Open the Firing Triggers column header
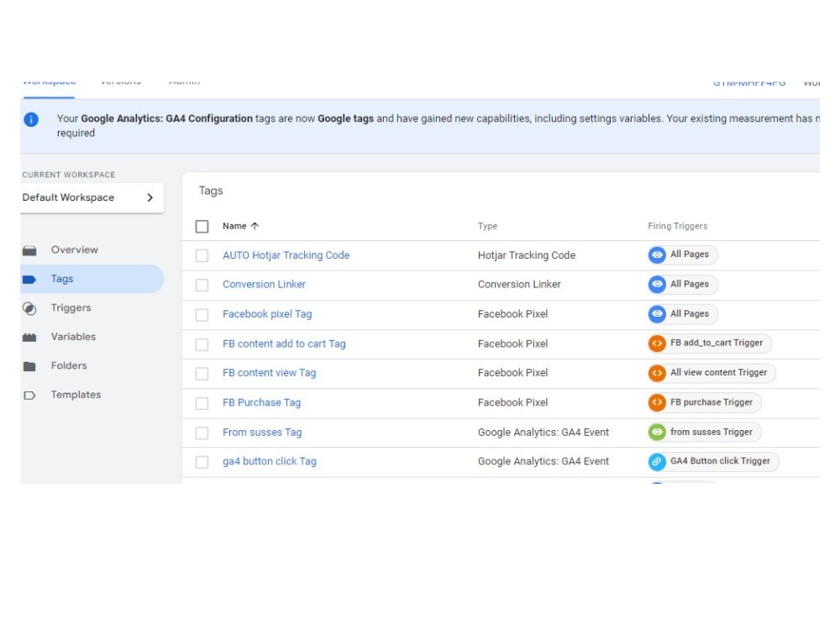This screenshot has width=840, height=630. point(677,225)
